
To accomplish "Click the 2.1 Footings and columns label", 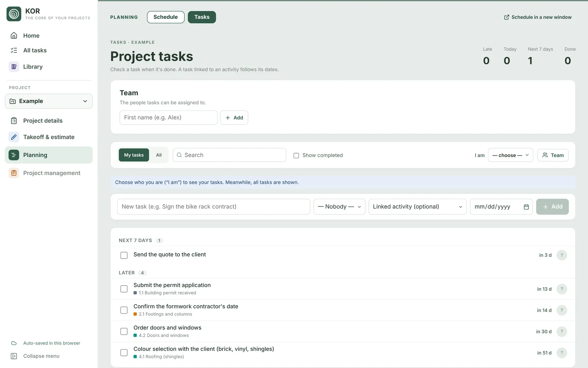I will tap(163, 314).
